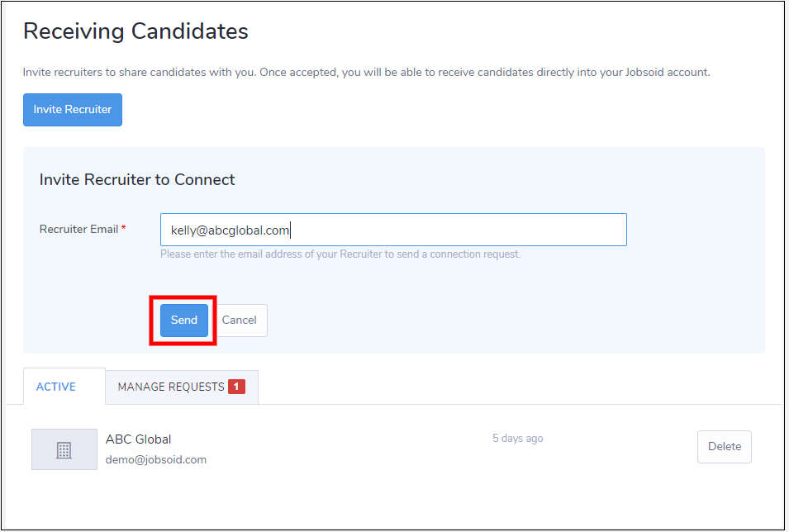Send the recruiter connection invite
This screenshot has height=532, width=789.
183,321
